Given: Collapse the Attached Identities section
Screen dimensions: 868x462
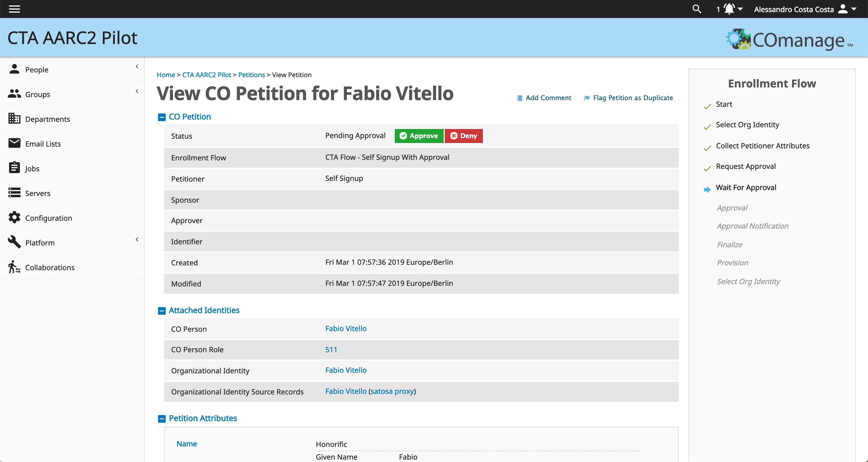Looking at the screenshot, I should tap(162, 311).
